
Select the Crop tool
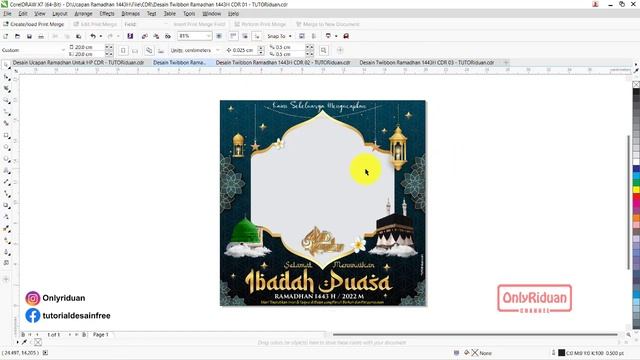(6, 88)
